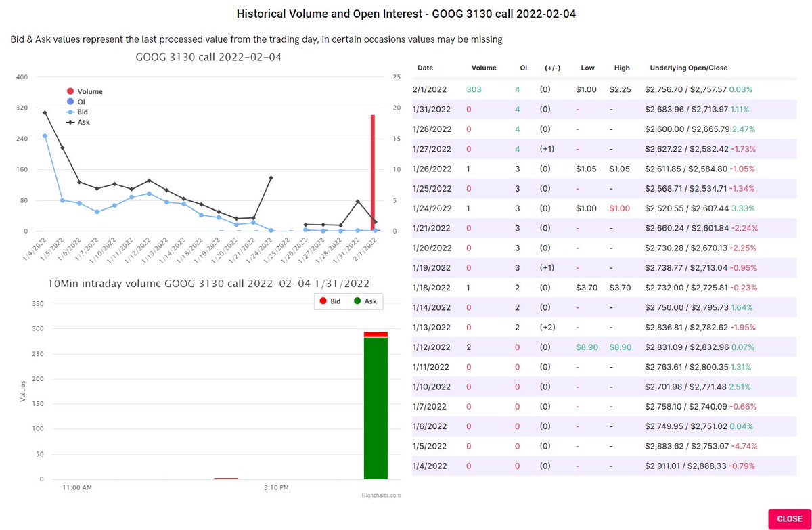The width and height of the screenshot is (812, 530).
Task: Select the 1/21/2022 date cell
Action: [432, 228]
